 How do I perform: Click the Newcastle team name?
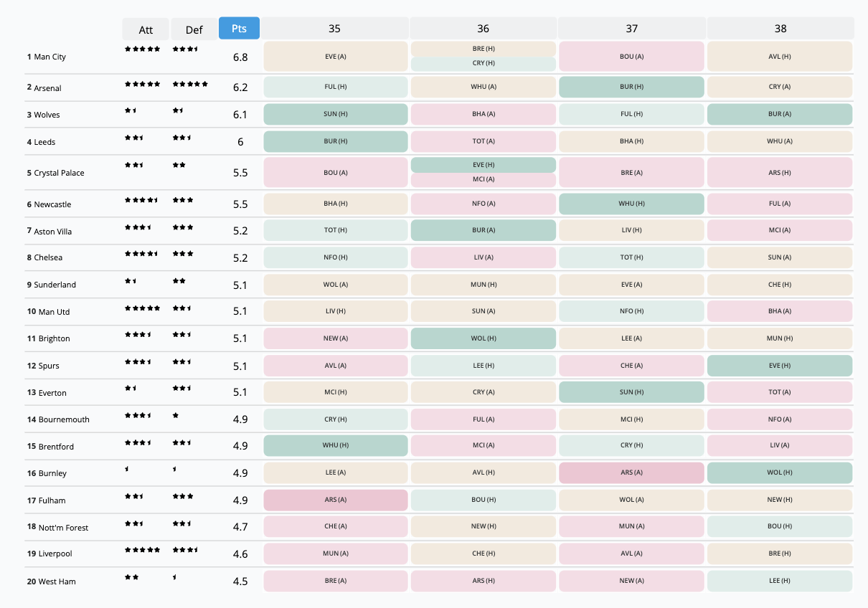point(52,204)
